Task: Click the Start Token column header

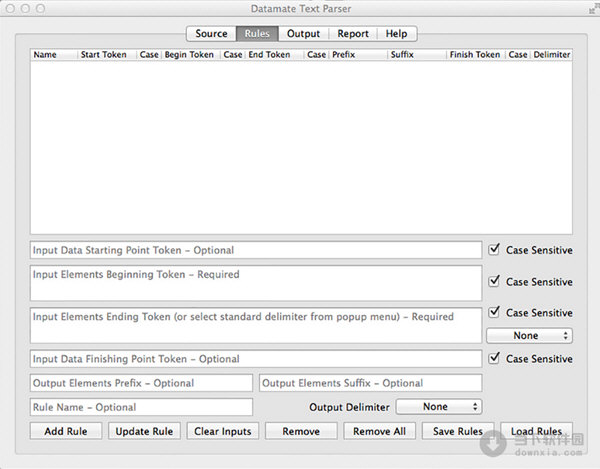Action: click(107, 55)
